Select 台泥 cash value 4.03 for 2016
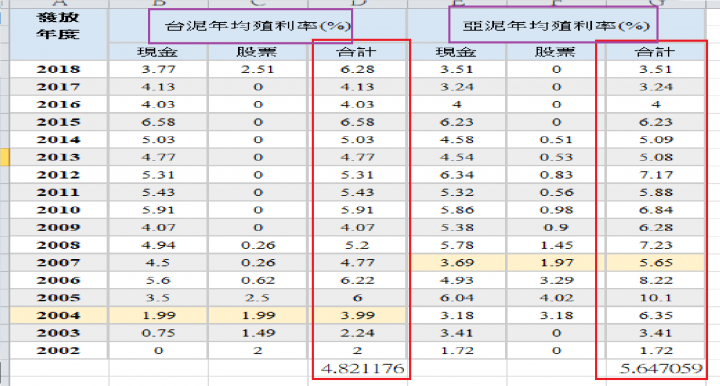Viewport: 720px width, 386px height. (x=158, y=104)
